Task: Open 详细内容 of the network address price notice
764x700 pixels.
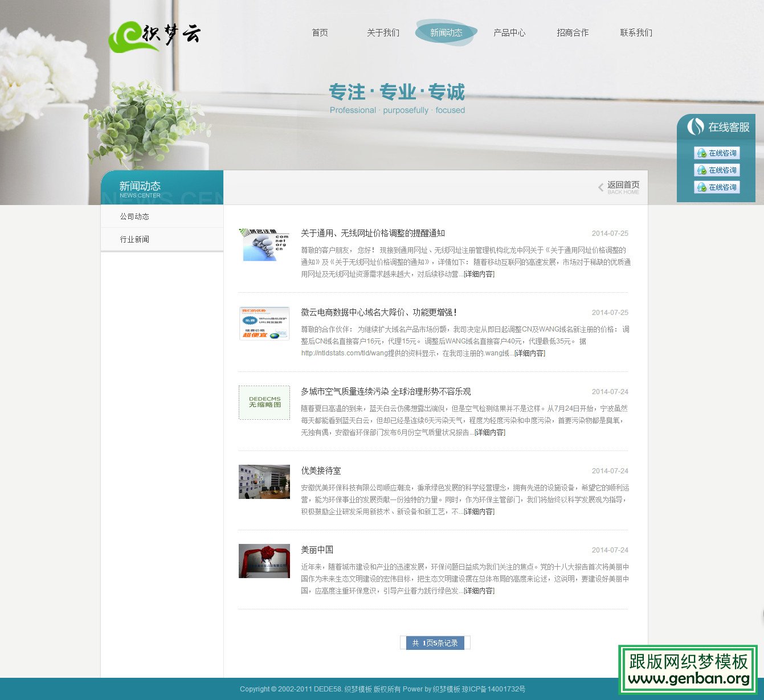Action: tap(479, 274)
